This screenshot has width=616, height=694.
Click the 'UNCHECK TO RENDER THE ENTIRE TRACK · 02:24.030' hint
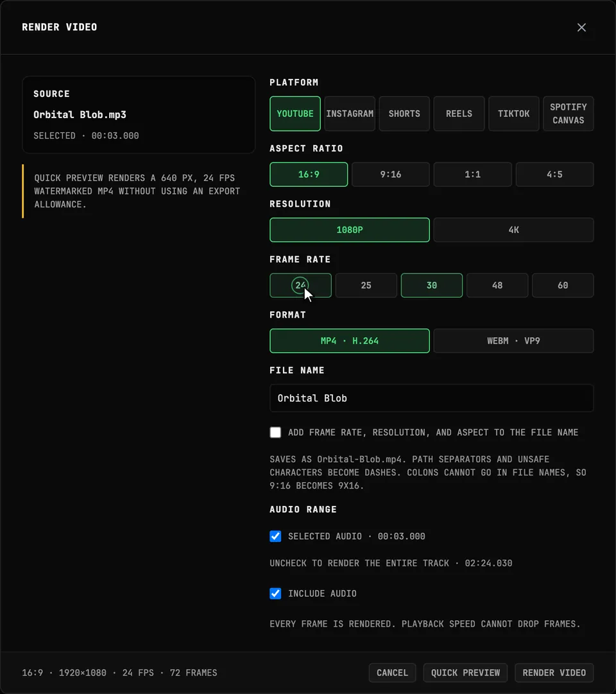click(x=391, y=564)
